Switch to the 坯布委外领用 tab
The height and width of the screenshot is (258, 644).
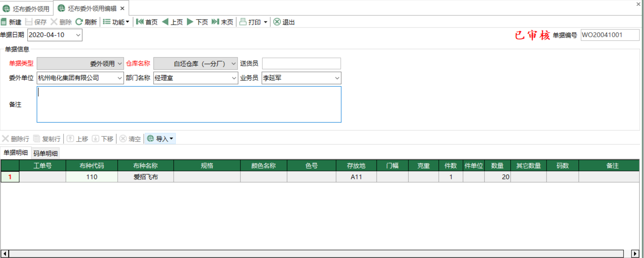pyautogui.click(x=26, y=9)
